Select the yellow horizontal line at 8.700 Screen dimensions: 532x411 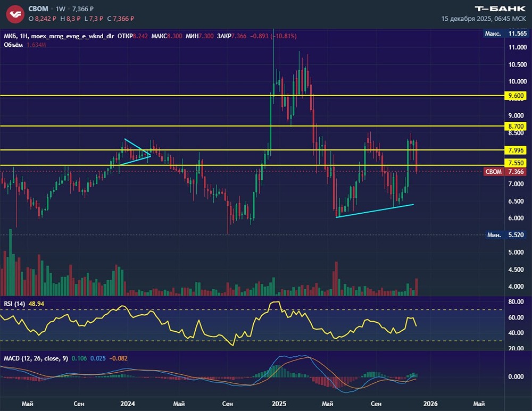click(252, 126)
